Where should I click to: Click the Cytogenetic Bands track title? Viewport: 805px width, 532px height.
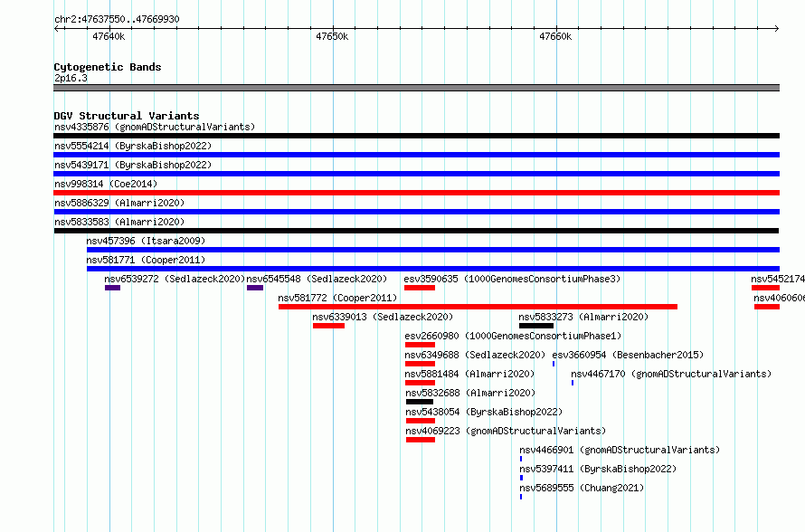click(x=108, y=67)
